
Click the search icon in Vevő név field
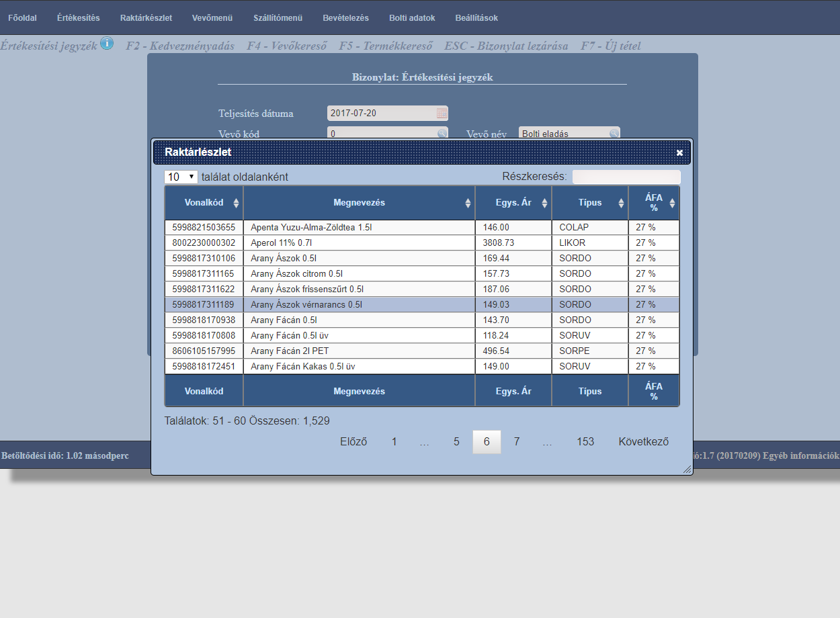coord(614,134)
